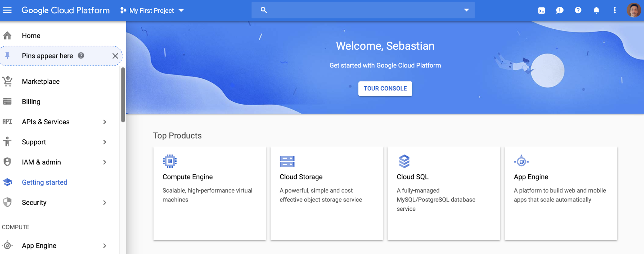Expand App Engine submenu chevron
This screenshot has height=254, width=644.
coord(105,246)
